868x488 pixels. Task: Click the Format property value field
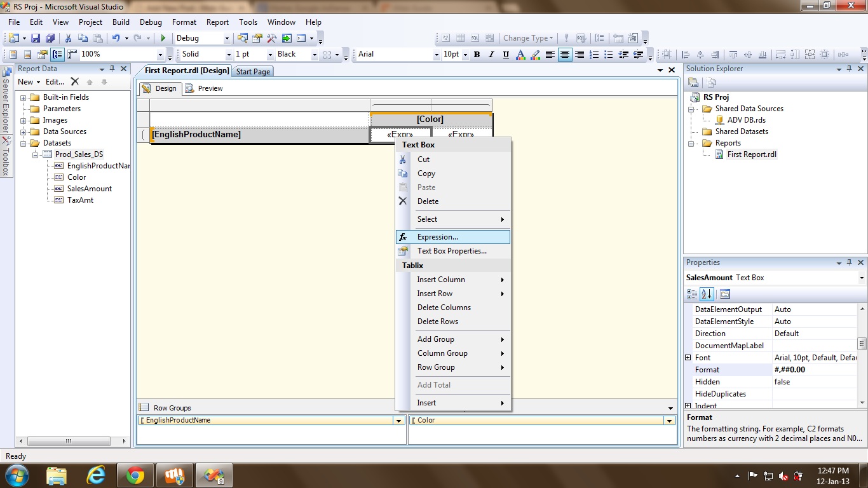tap(813, 370)
